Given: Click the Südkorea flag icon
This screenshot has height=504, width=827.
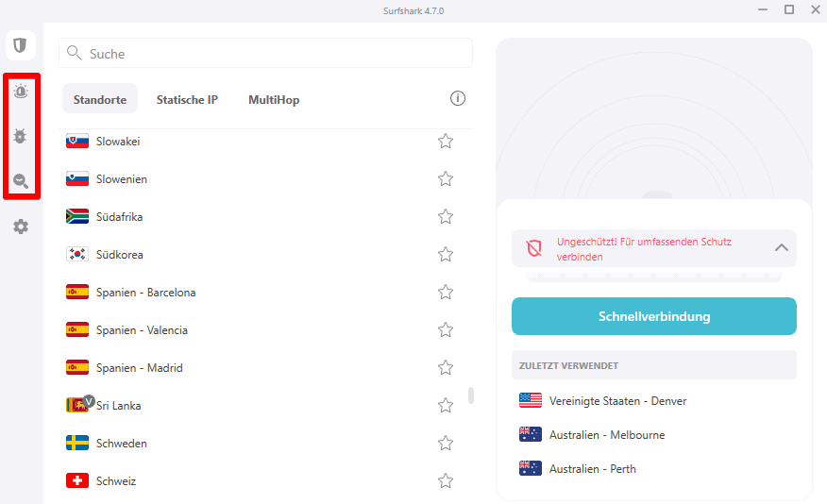Looking at the screenshot, I should [x=77, y=254].
